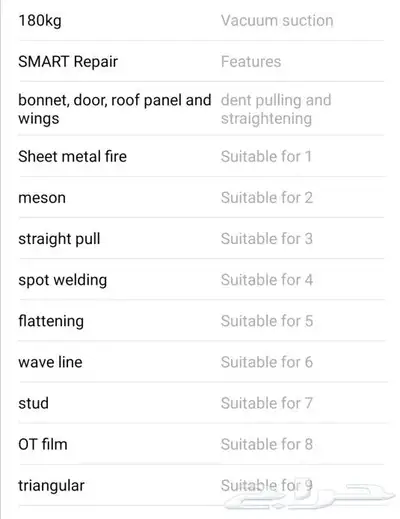Viewport: 400px width, 519px height.
Task: Select the Sheet metal fire value
Action: coord(72,156)
